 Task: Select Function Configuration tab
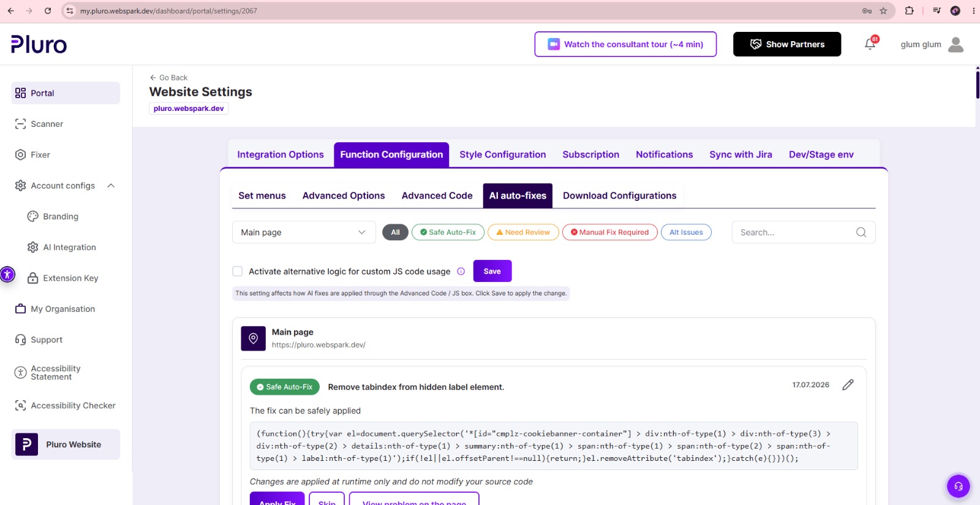click(x=391, y=154)
